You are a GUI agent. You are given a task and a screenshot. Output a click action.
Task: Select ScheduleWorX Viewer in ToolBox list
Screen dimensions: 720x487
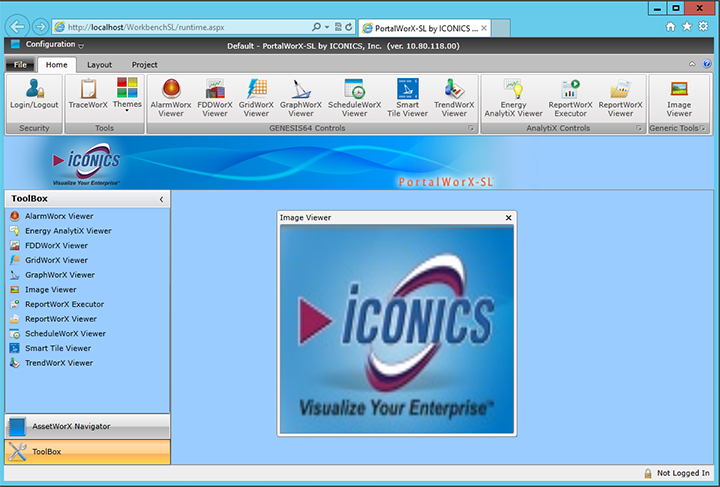[87, 334]
